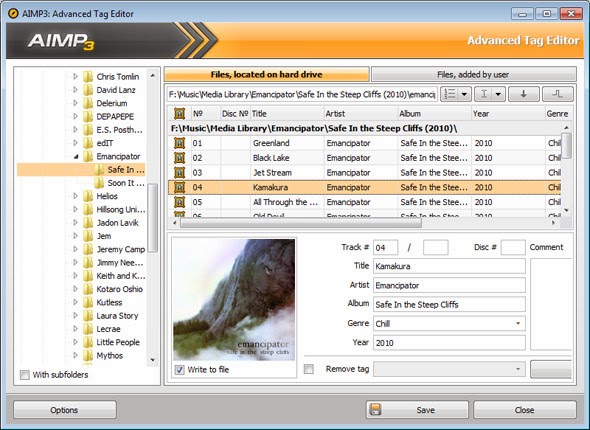Switch to Files, added by user tab
The height and width of the screenshot is (430, 590).
tap(473, 74)
